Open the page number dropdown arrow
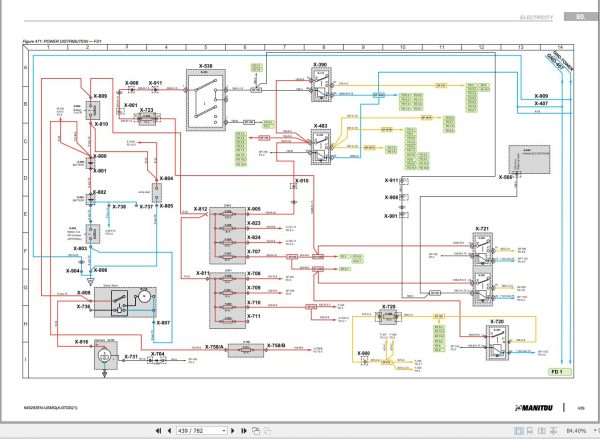 (224, 431)
